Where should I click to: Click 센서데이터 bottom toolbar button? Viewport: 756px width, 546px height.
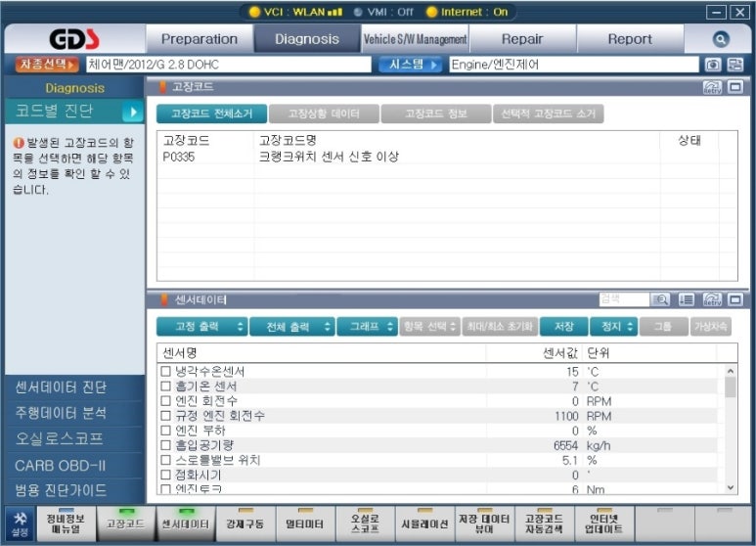186,523
